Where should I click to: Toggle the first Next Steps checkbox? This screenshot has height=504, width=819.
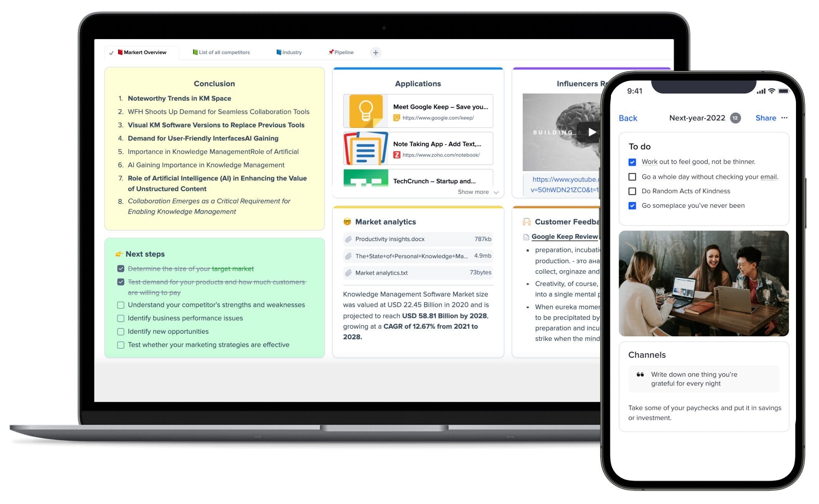point(120,268)
